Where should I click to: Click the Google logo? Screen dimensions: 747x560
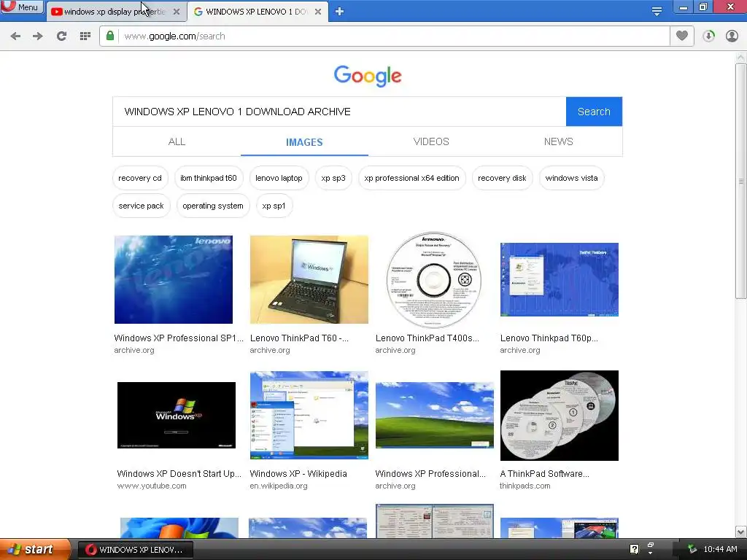[368, 76]
